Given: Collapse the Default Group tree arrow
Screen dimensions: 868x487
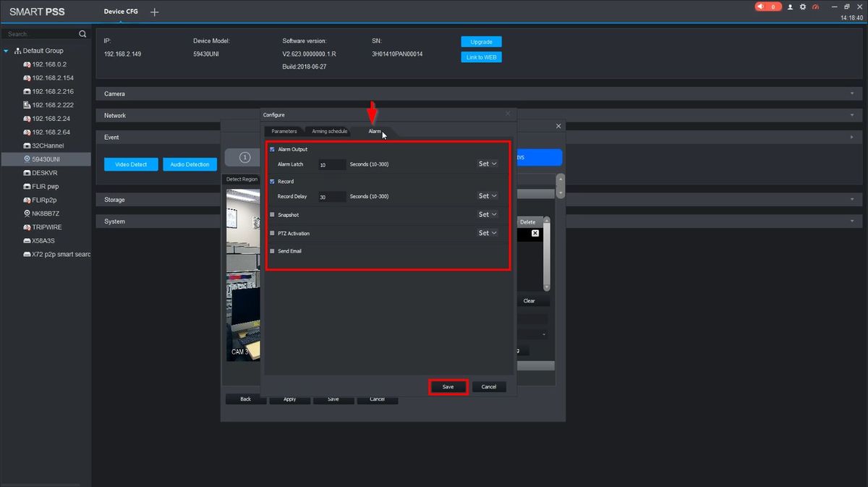Looking at the screenshot, I should coord(7,51).
